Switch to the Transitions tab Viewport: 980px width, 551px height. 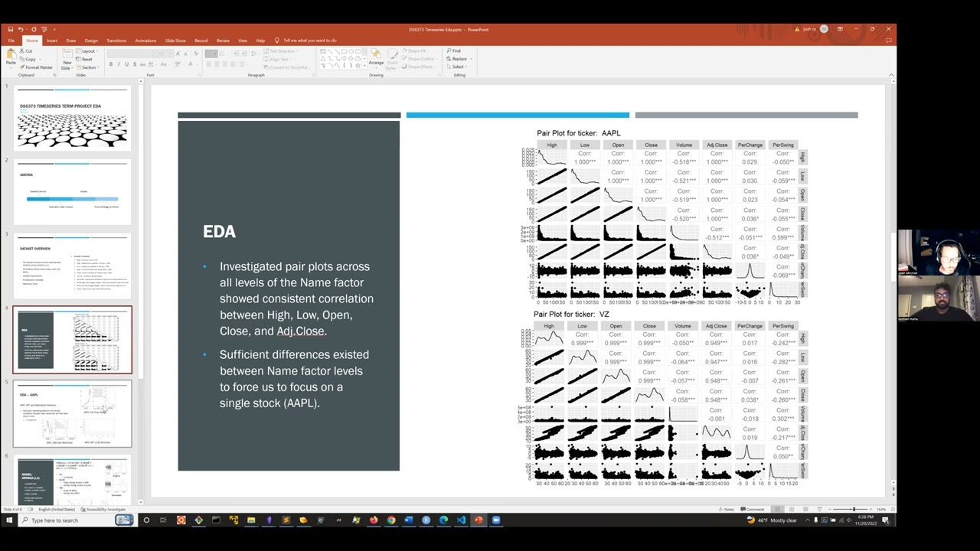(116, 41)
